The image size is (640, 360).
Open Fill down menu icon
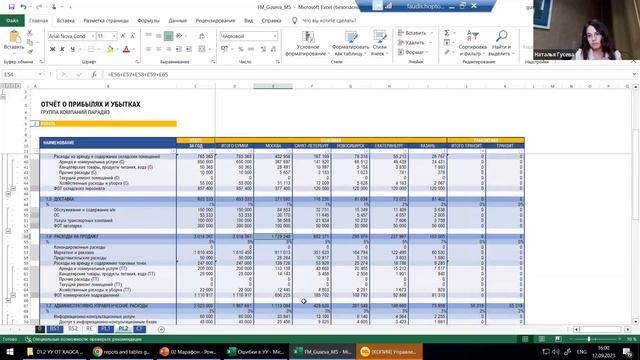[447, 42]
